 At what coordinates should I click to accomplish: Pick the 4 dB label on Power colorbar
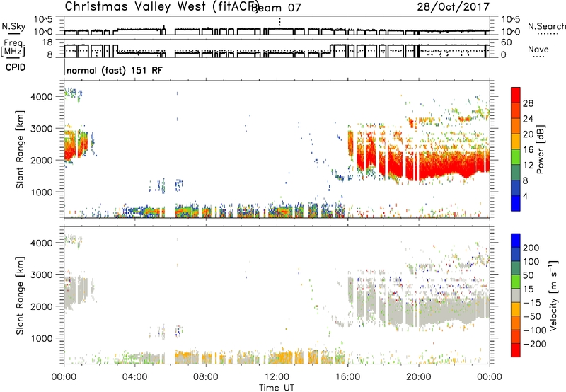pyautogui.click(x=526, y=196)
